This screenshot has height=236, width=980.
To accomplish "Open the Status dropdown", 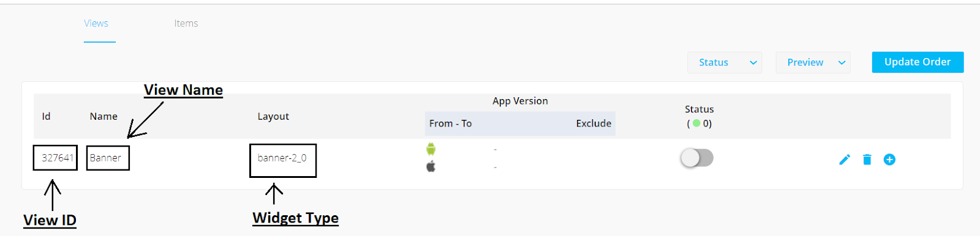I will pyautogui.click(x=725, y=62).
